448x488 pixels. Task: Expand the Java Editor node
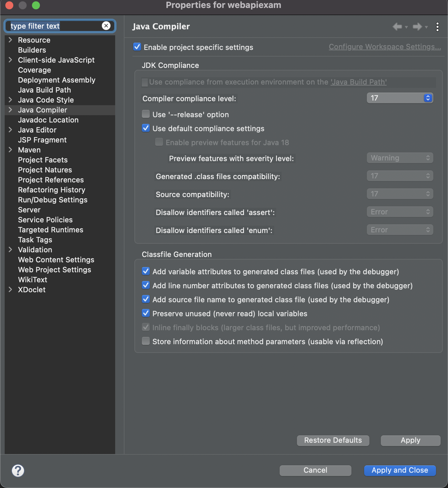pos(10,130)
